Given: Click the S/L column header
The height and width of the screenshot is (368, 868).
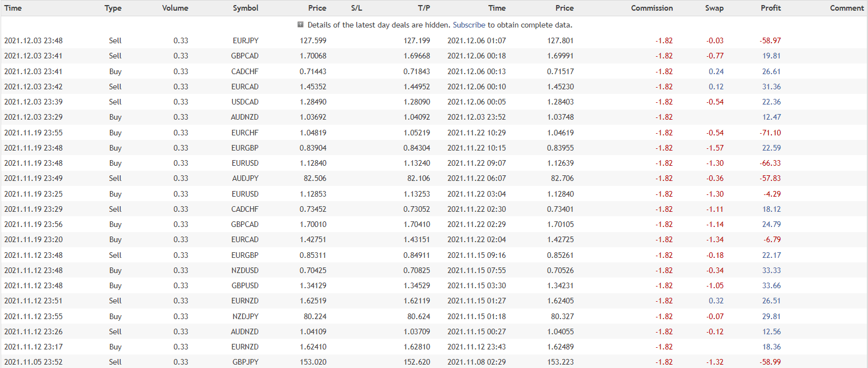Looking at the screenshot, I should [357, 8].
